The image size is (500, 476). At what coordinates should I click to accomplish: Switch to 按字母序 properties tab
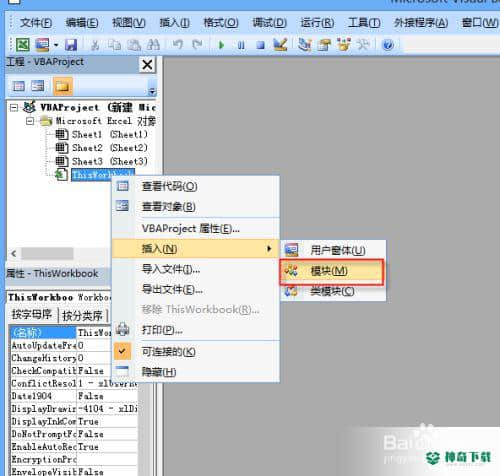tap(32, 314)
